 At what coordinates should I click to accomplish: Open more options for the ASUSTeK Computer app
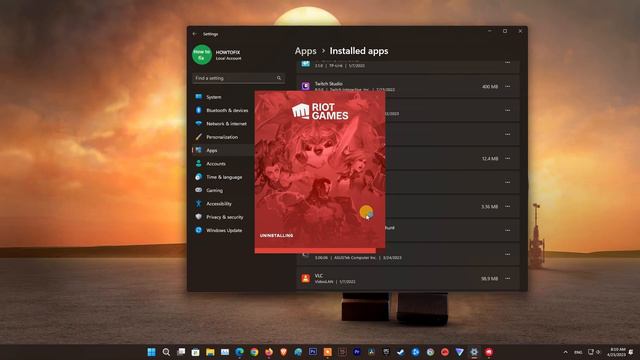coord(507,254)
